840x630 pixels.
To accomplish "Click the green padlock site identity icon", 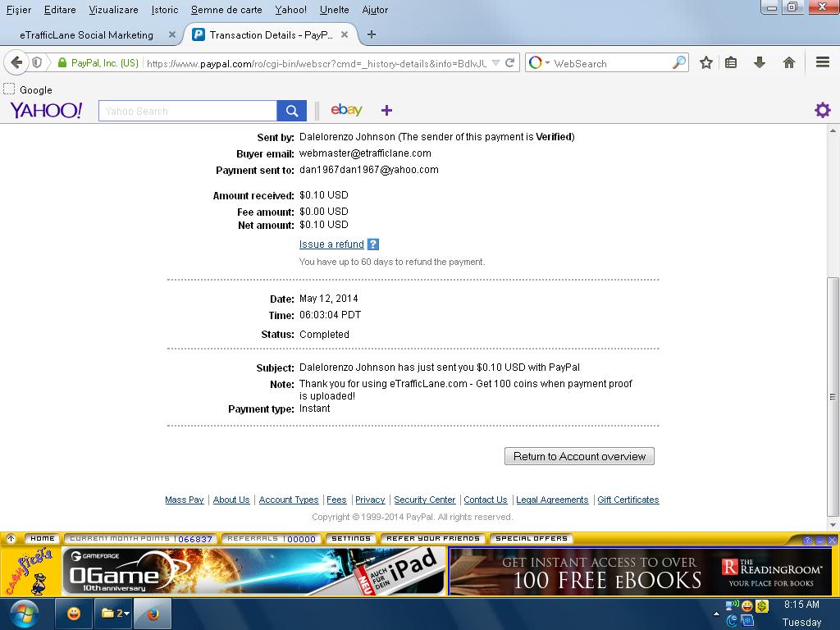I will click(x=62, y=63).
